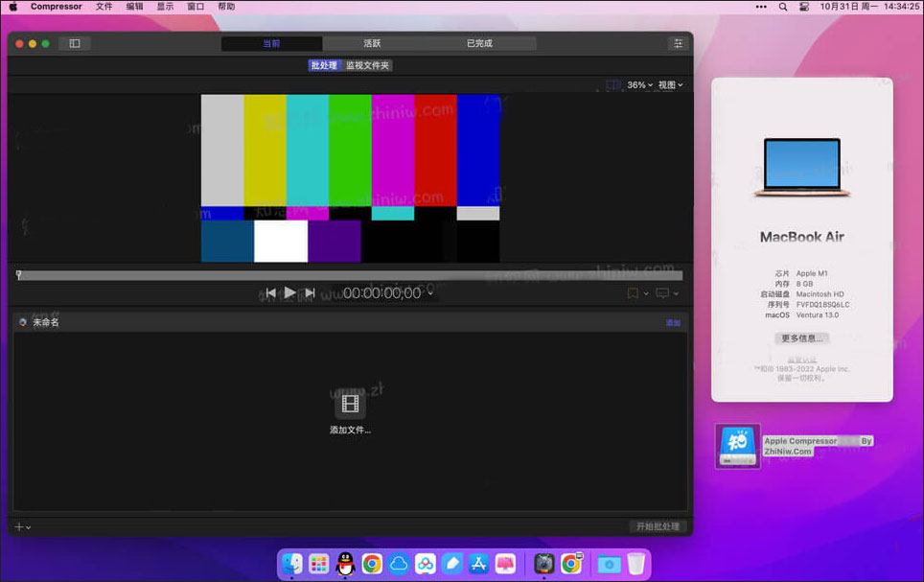The height and width of the screenshot is (582, 924).
Task: Open the 已完成 tab
Action: (479, 44)
